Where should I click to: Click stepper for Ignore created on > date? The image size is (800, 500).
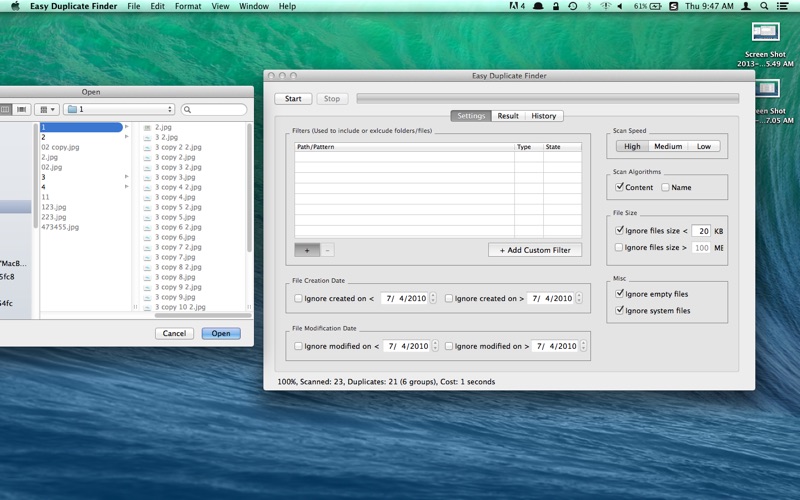click(x=579, y=298)
